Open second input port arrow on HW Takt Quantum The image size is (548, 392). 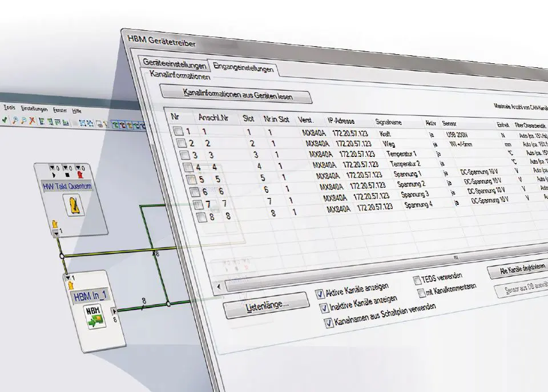click(65, 168)
